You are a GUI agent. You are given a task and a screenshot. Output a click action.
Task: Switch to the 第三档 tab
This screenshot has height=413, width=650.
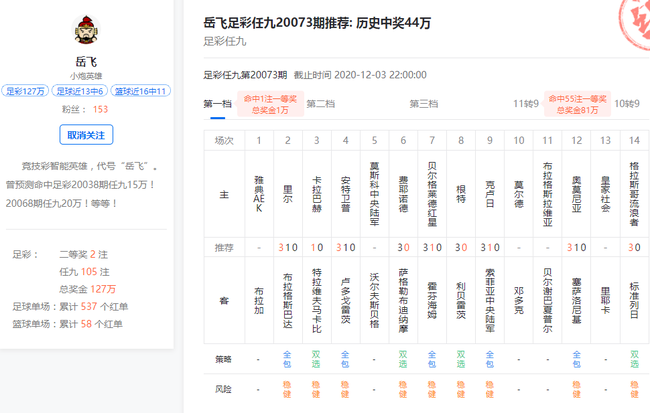pos(424,104)
